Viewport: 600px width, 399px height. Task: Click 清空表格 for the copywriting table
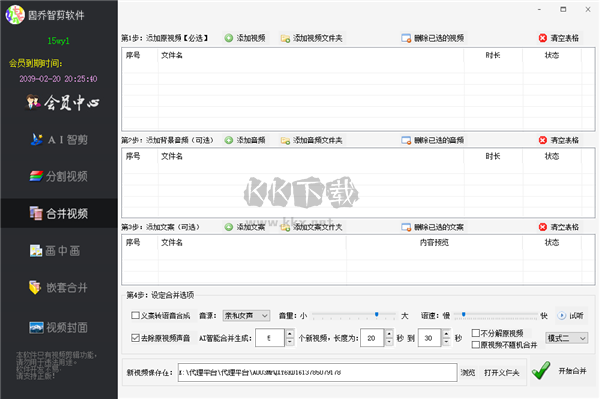point(559,227)
